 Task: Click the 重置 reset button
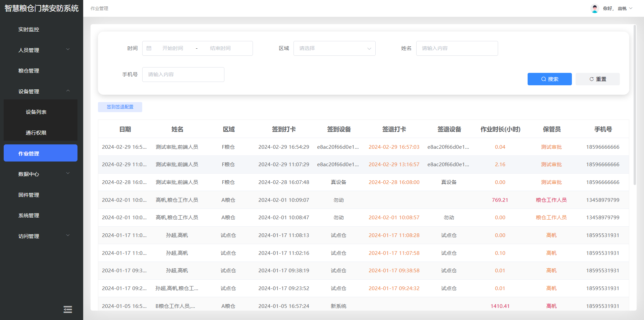[x=597, y=79]
